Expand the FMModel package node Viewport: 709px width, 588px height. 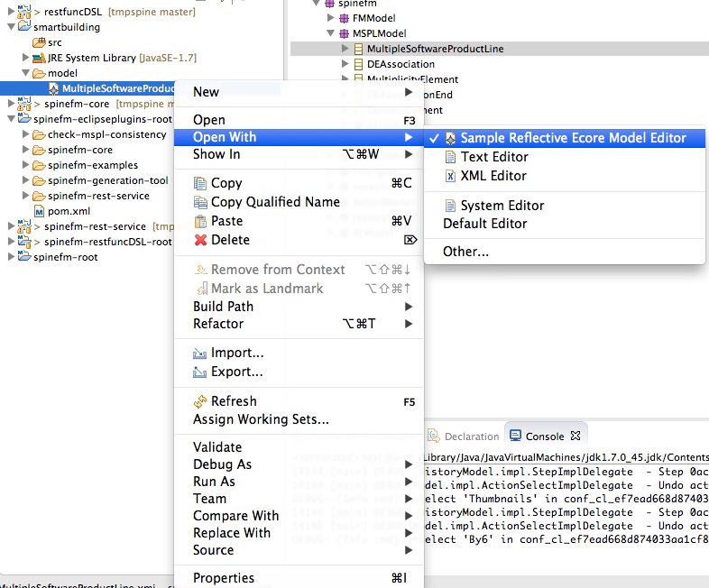(330, 18)
